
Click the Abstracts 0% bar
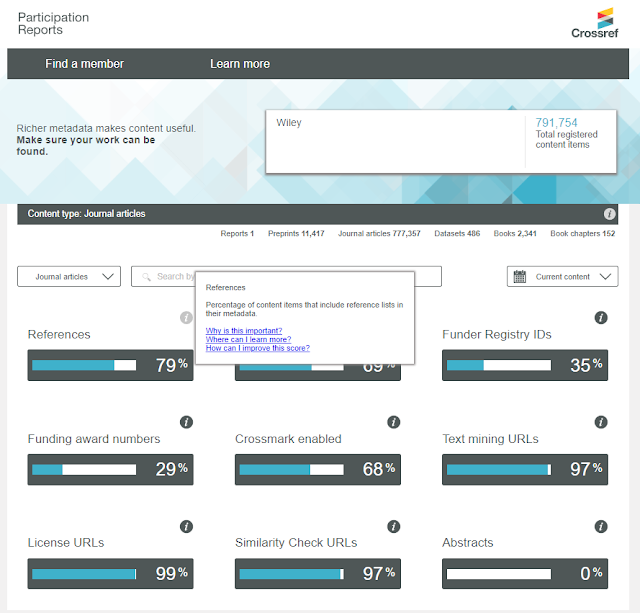pyautogui.click(x=525, y=574)
